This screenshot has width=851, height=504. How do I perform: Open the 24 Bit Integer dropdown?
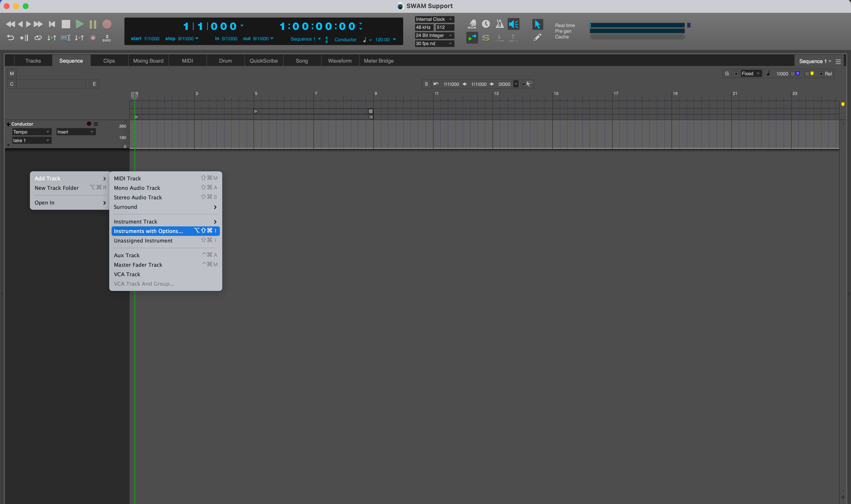point(434,35)
